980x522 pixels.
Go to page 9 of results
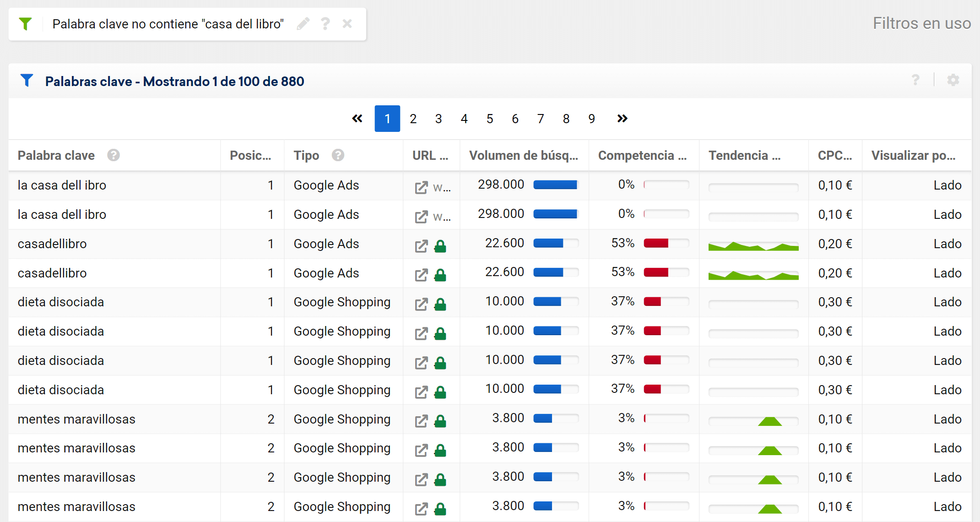pos(591,119)
